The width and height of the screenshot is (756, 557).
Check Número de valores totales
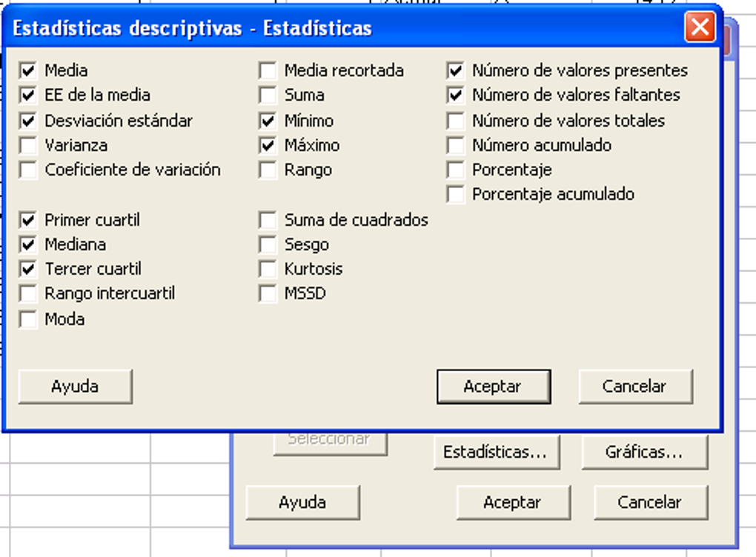point(456,121)
